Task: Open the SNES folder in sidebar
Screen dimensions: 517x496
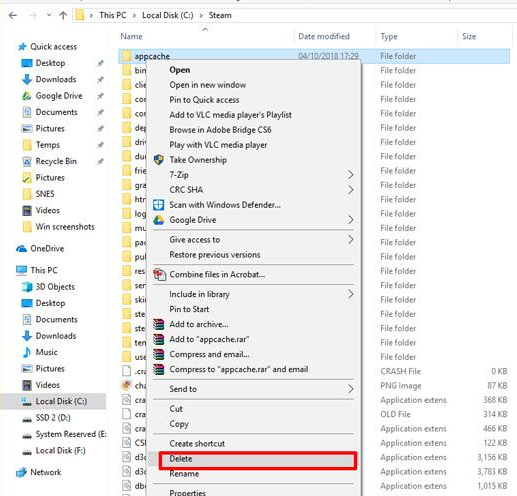Action: 45,194
